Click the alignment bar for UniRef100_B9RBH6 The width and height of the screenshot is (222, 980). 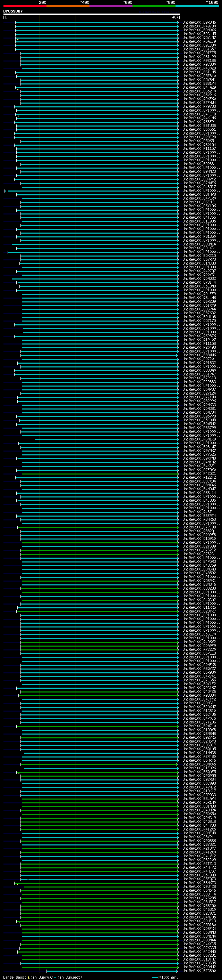97,23
